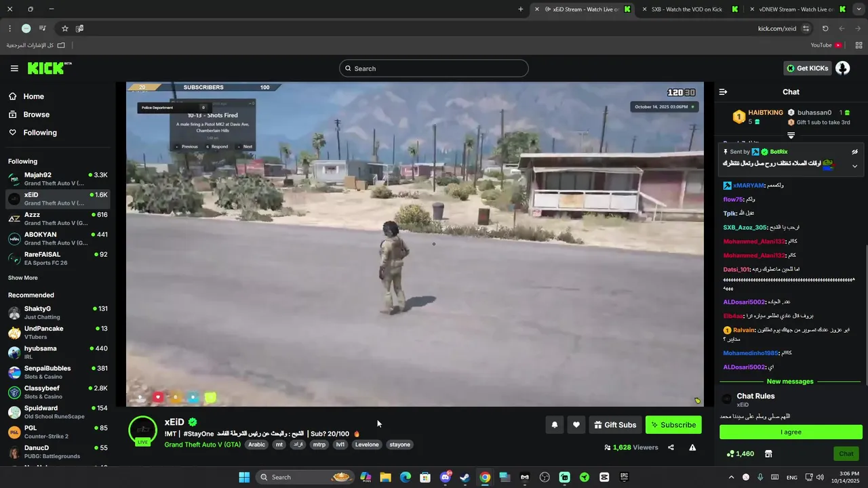868x488 pixels.
Task: Click the Levelone stream tag
Action: (x=367, y=445)
